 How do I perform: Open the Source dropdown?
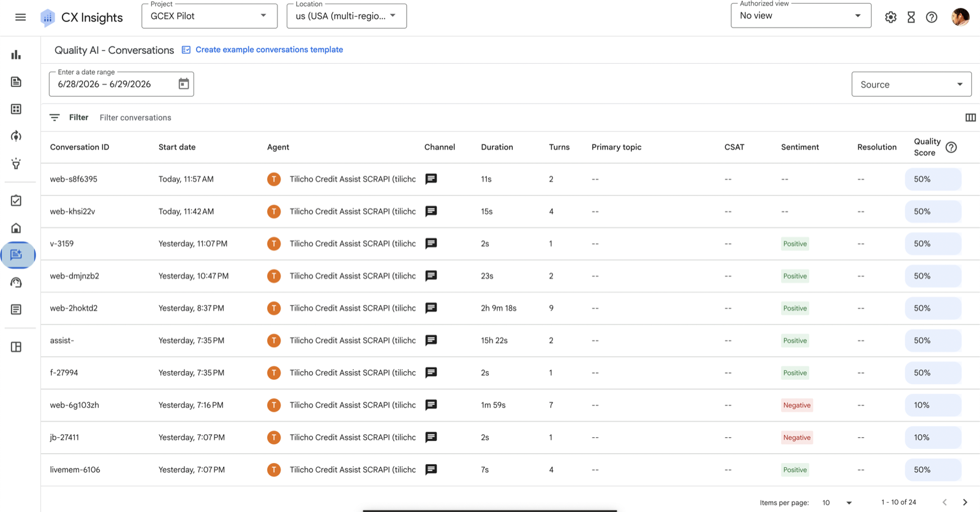pos(911,85)
